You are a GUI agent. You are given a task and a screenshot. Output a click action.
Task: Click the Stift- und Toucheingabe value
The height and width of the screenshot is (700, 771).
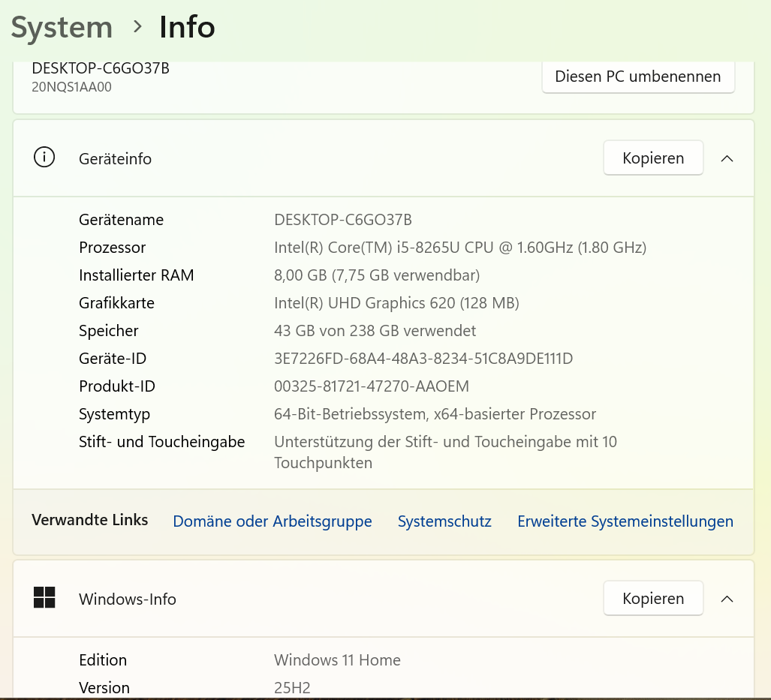[x=445, y=452]
